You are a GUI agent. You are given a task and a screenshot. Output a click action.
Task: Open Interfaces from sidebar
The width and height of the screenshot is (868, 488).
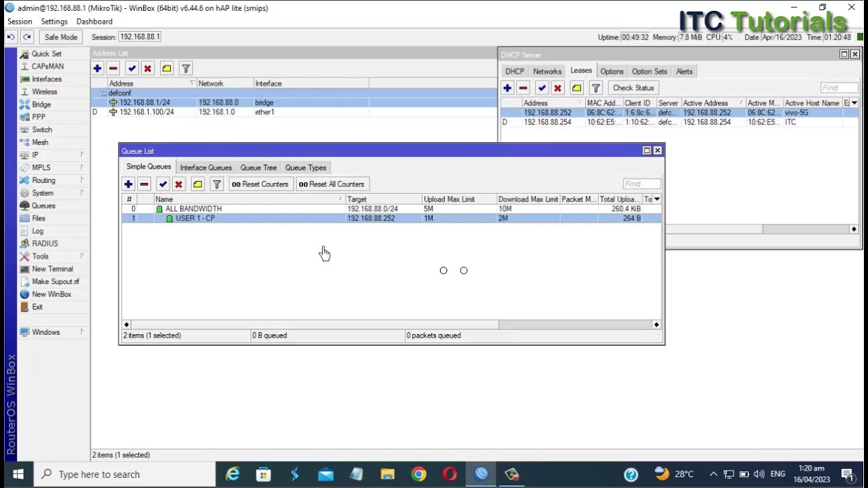point(46,79)
